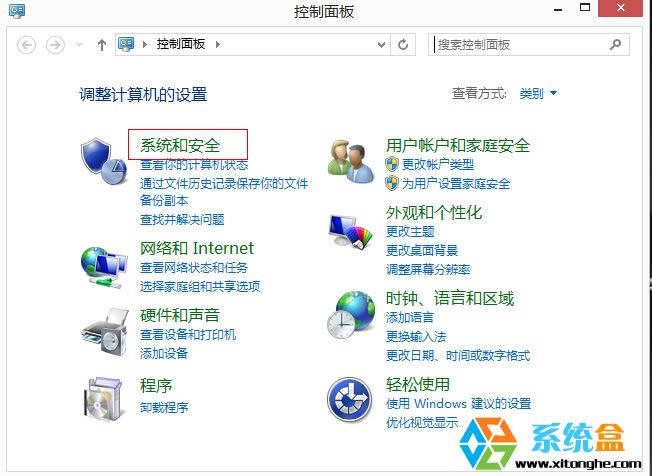The width and height of the screenshot is (652, 476).
Task: Open the 查看方式 类别 dropdown
Action: point(538,94)
